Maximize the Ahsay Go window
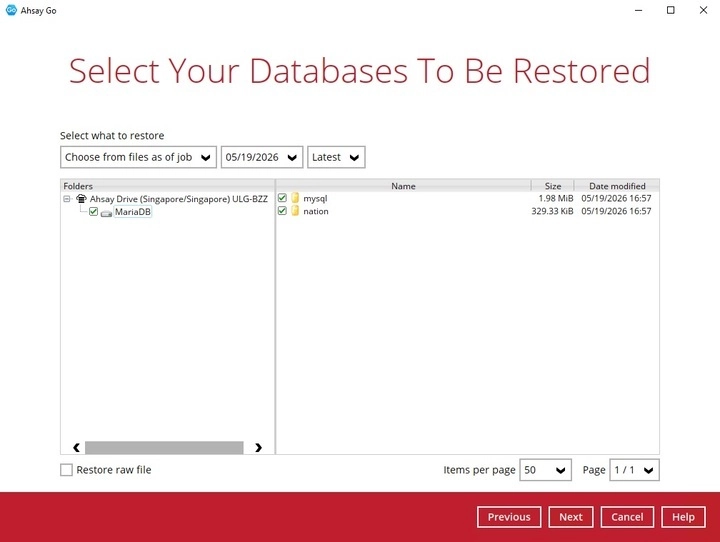 tap(671, 10)
